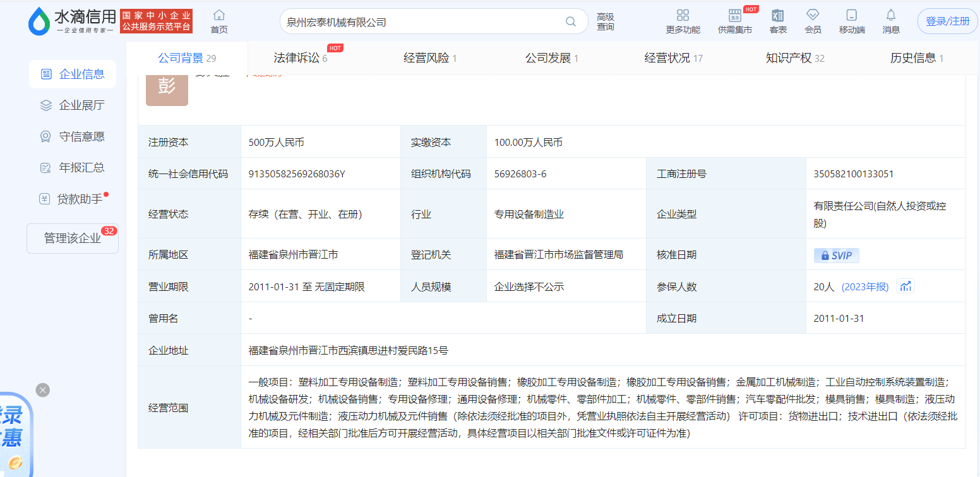This screenshot has width=980, height=477.
Task: Click 500万人民币 registered capital value
Action: (277, 143)
